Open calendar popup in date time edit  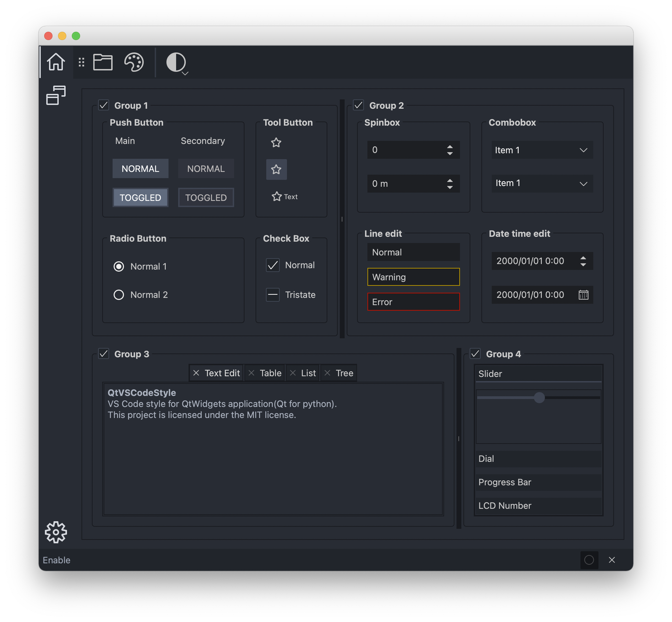(583, 295)
